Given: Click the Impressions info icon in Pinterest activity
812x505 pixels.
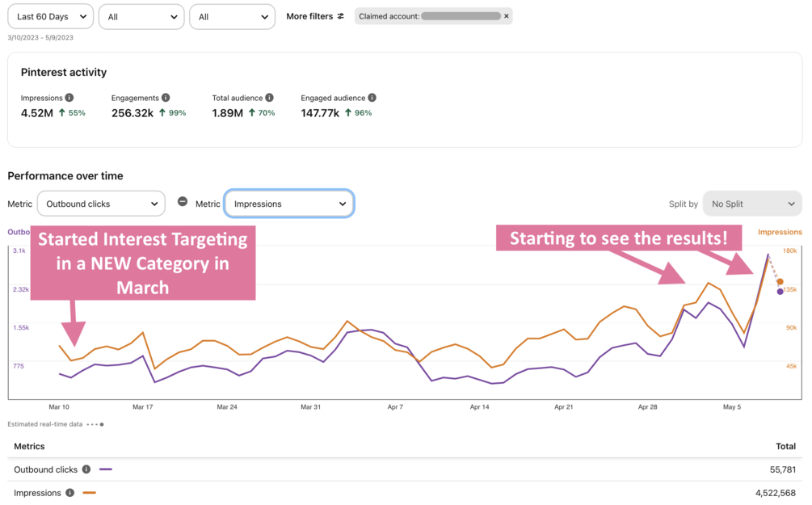Looking at the screenshot, I should click(x=69, y=98).
